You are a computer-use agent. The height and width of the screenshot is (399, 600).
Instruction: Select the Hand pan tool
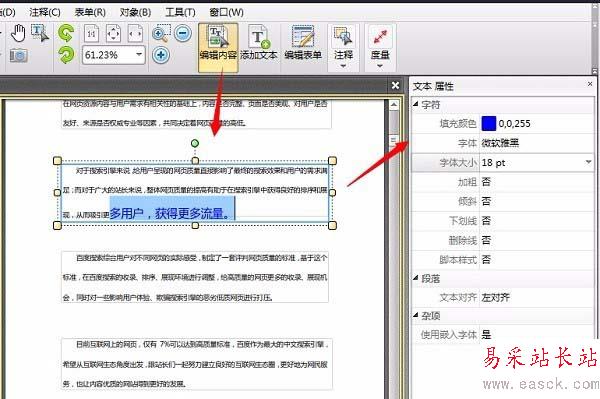(18, 34)
